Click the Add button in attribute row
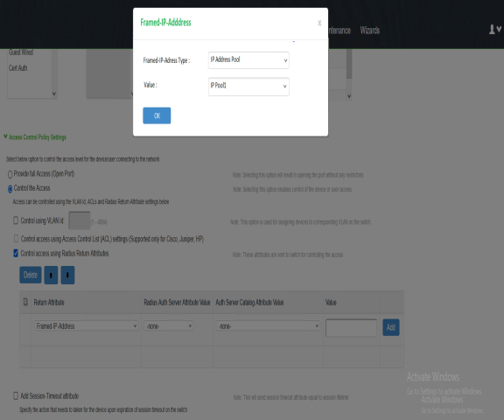504x420 pixels. point(391,327)
